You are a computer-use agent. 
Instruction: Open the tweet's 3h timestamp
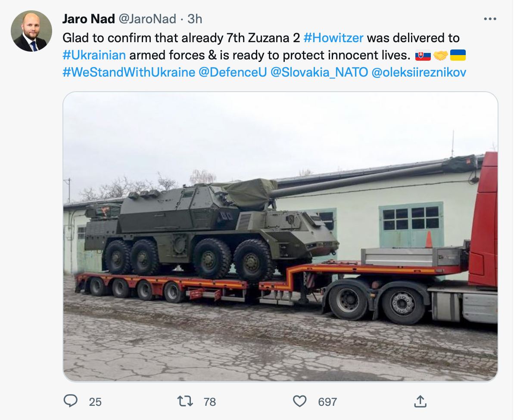[195, 19]
